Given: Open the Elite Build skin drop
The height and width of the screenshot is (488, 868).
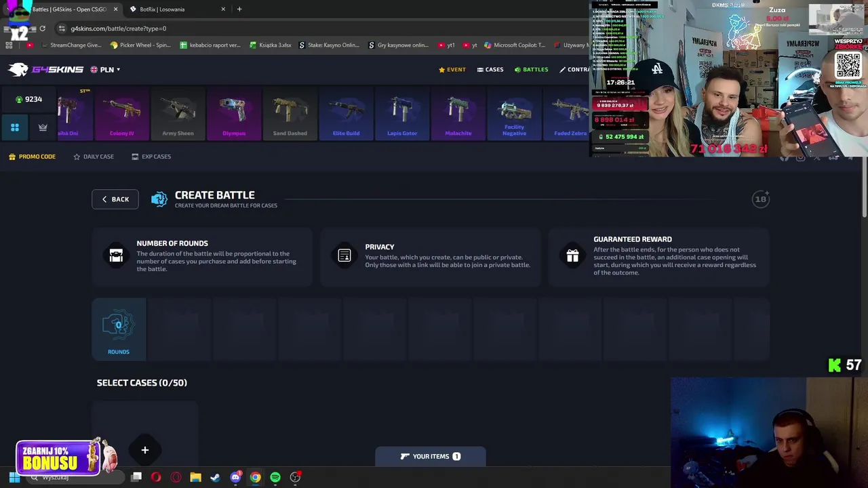Looking at the screenshot, I should [x=346, y=113].
